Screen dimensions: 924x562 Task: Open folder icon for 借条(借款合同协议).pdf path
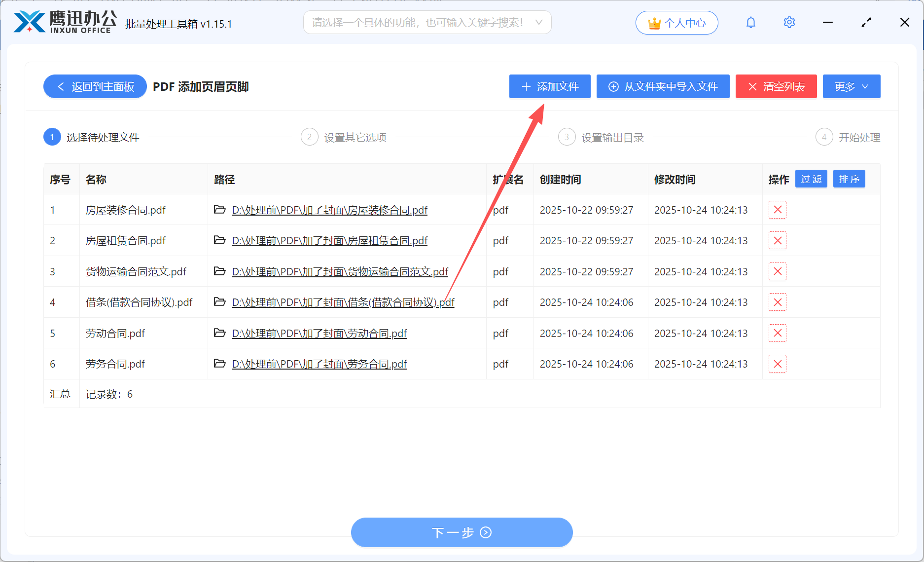click(x=219, y=302)
